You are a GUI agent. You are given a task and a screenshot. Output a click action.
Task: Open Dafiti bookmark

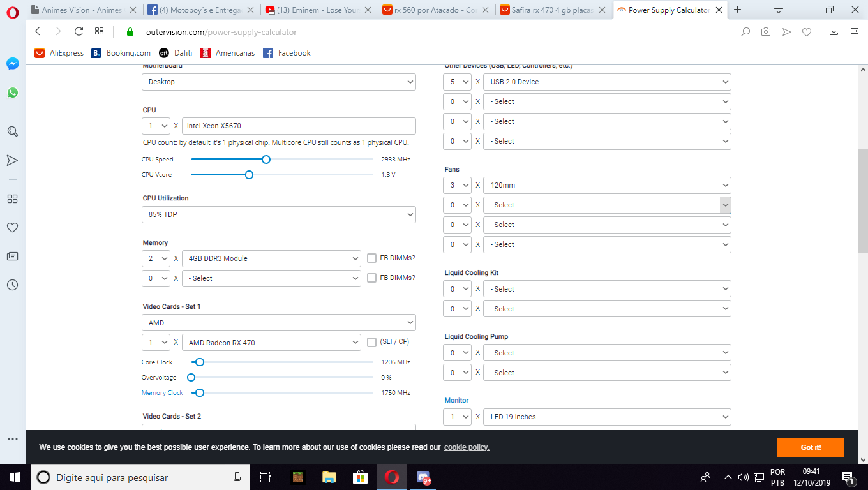176,53
